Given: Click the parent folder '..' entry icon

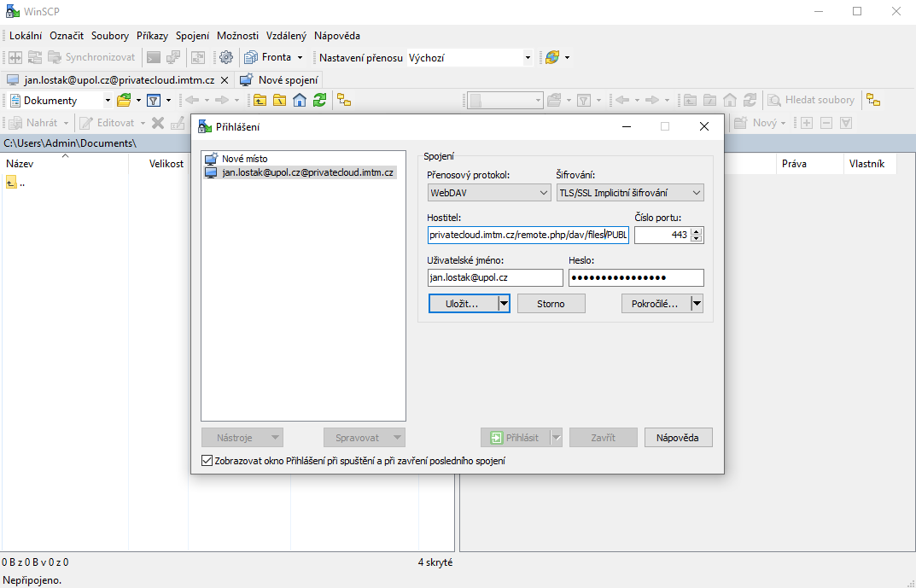Looking at the screenshot, I should (11, 183).
